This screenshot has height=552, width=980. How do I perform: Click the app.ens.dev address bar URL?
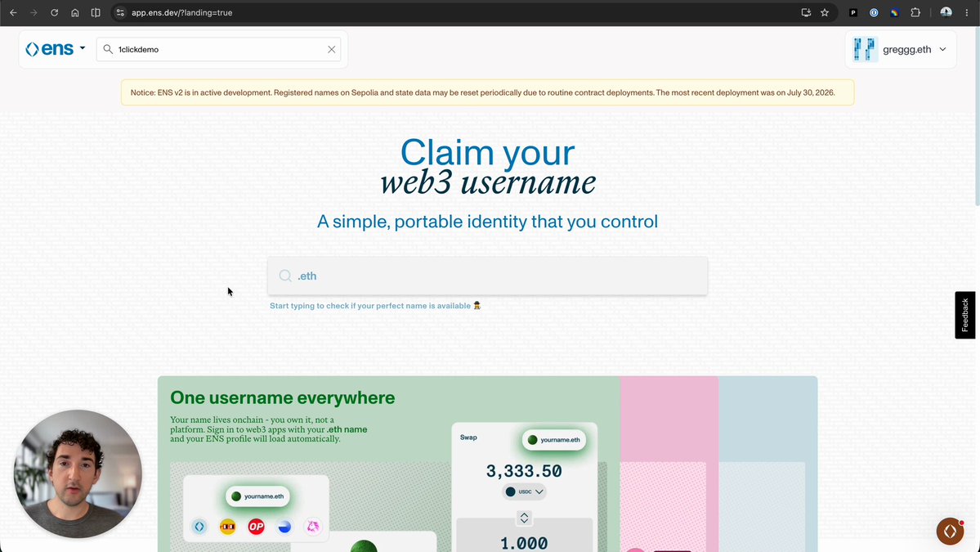(x=182, y=12)
